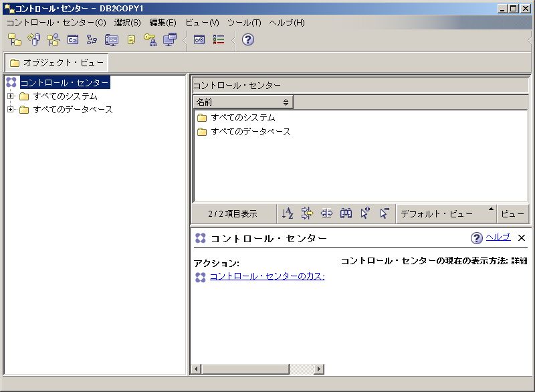Launch the Replication Center toolbar icon
Viewport: 535px width, 392px height.
point(34,39)
